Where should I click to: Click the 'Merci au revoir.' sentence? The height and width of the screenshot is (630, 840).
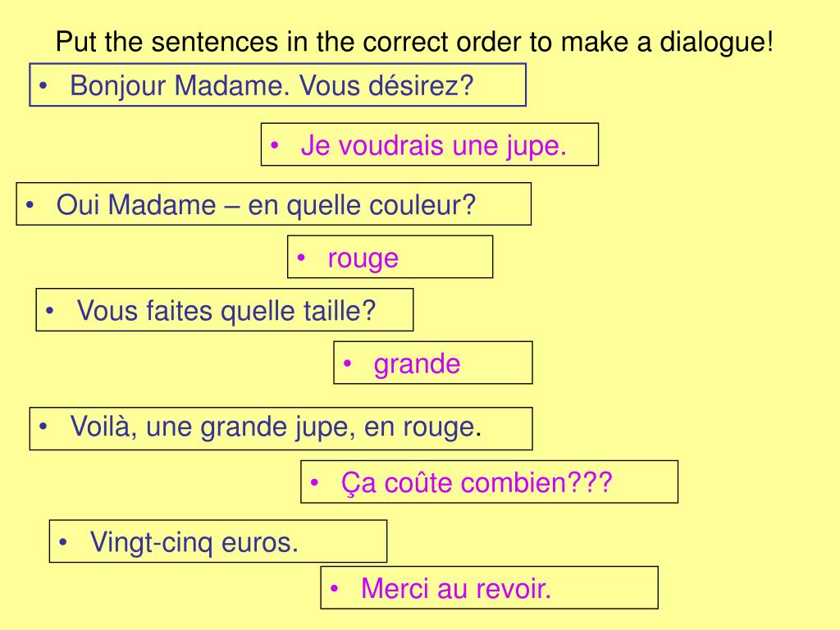tap(489, 588)
